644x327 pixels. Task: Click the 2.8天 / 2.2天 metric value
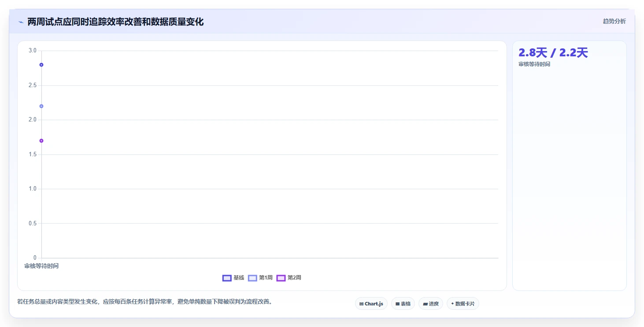click(553, 53)
